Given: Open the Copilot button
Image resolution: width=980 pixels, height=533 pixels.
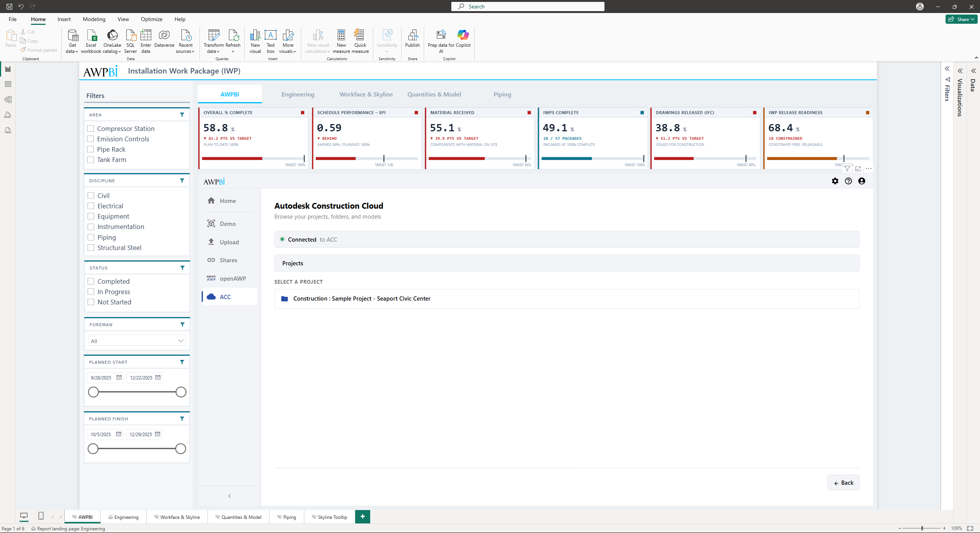Looking at the screenshot, I should point(463,38).
